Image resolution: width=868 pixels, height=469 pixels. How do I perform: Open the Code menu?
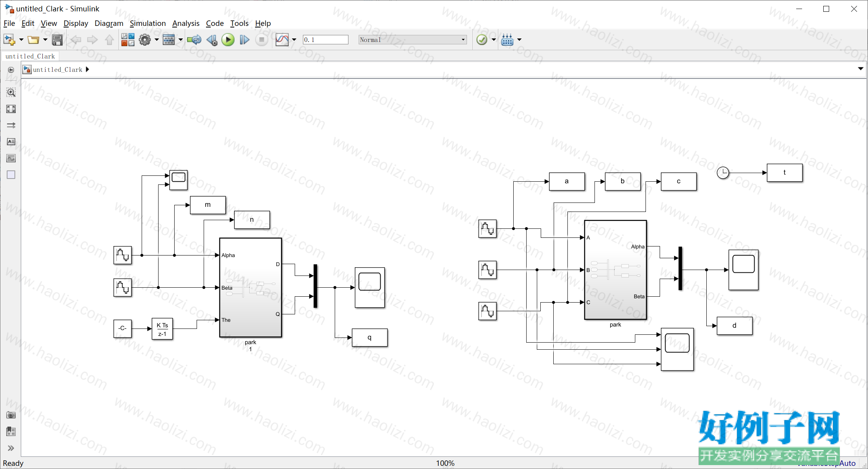point(215,24)
